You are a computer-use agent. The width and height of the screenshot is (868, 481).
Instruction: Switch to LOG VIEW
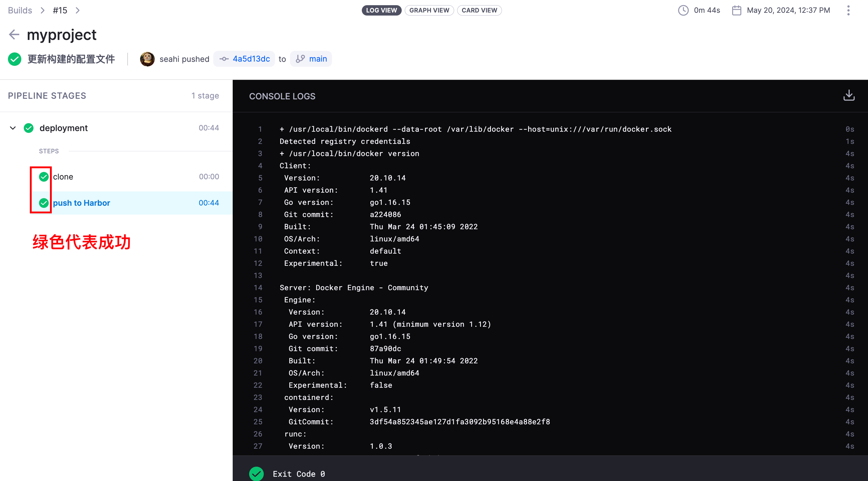[381, 10]
